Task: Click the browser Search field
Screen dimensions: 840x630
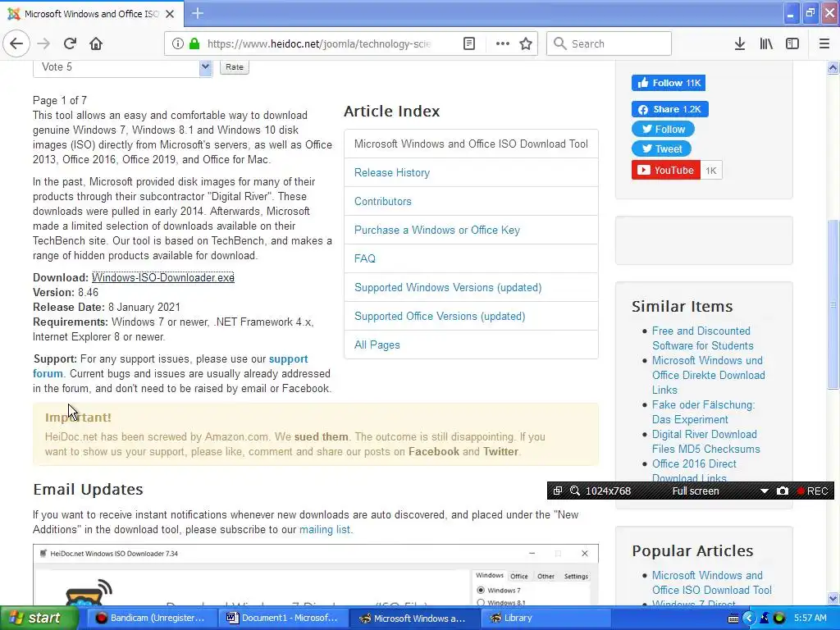Action: coord(609,43)
